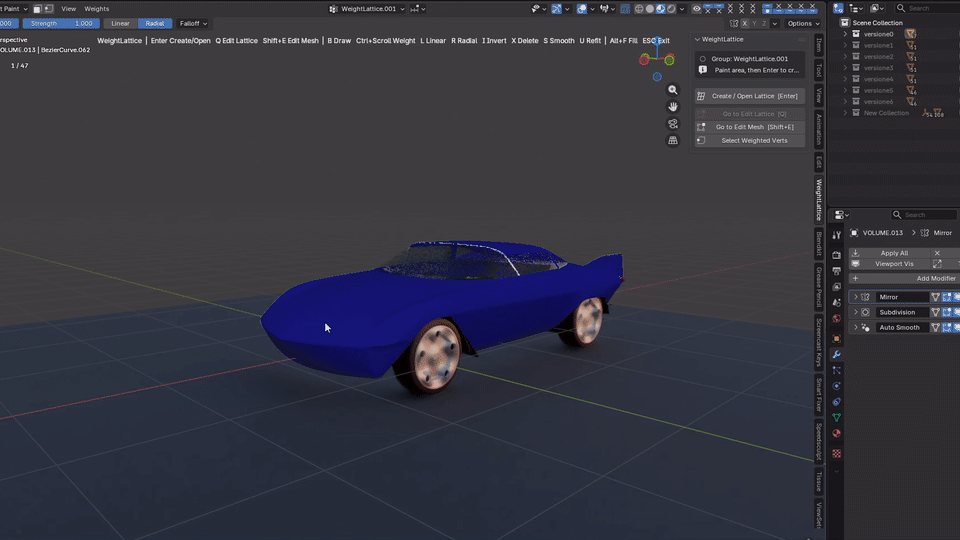Click the Add Modifier button
Viewport: 960px width, 540px height.
(x=904, y=279)
